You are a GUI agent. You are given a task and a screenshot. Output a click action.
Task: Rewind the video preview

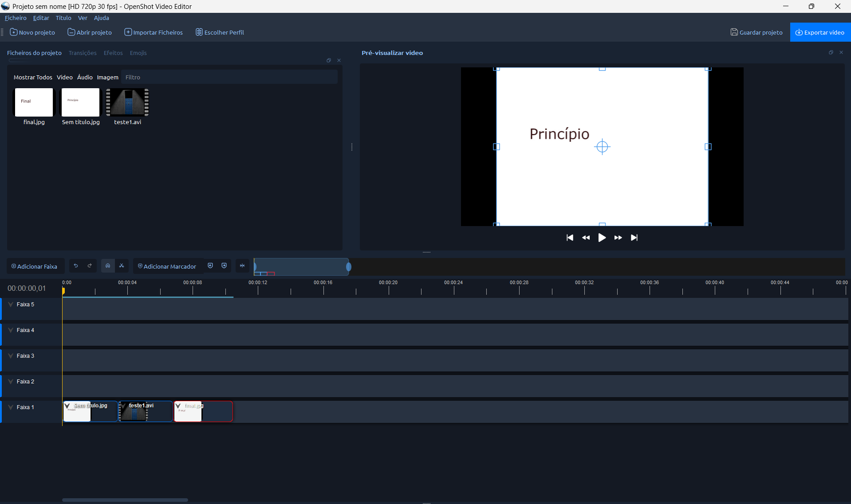(586, 238)
